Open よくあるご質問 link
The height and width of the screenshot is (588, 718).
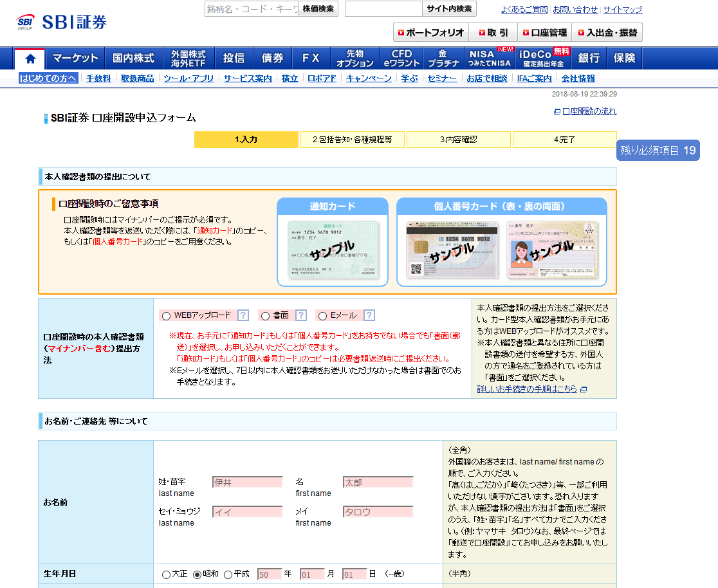click(524, 9)
